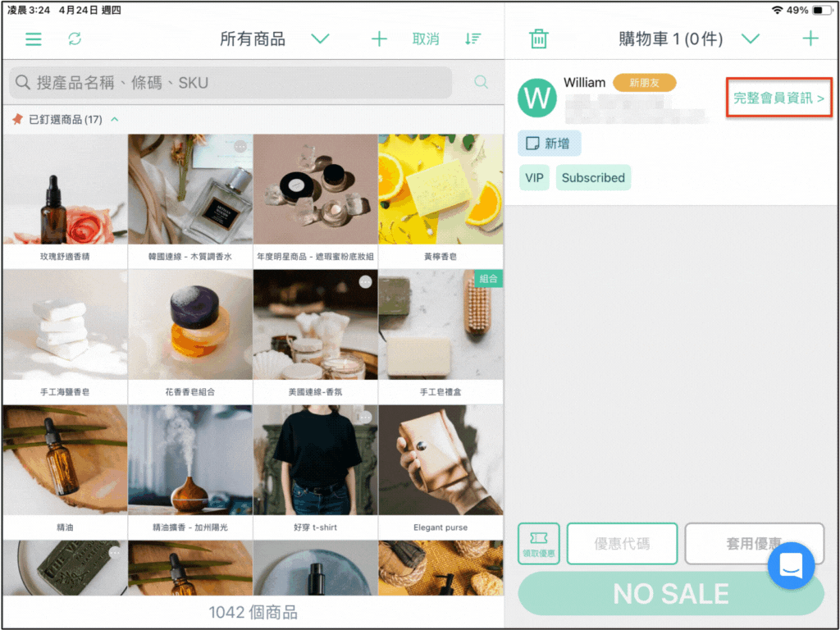Select the 精油 product
The height and width of the screenshot is (630, 840).
[x=65, y=472]
